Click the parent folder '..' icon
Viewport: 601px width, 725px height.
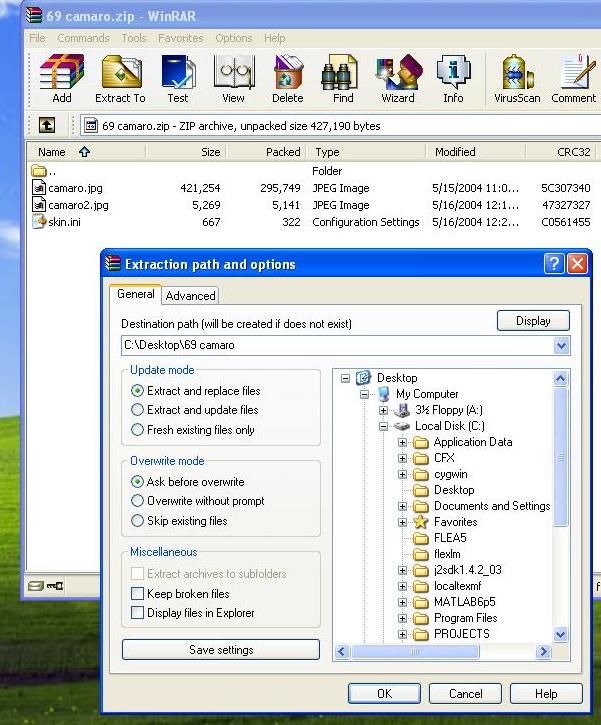point(39,171)
